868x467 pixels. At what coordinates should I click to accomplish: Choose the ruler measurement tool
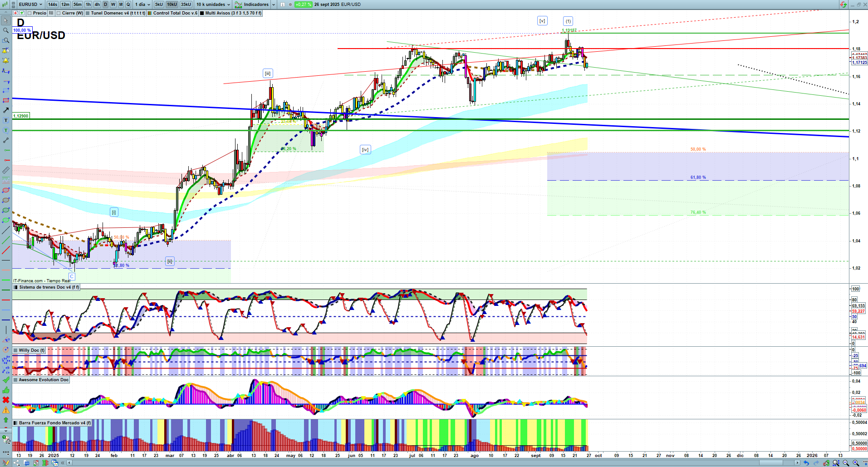5,170
